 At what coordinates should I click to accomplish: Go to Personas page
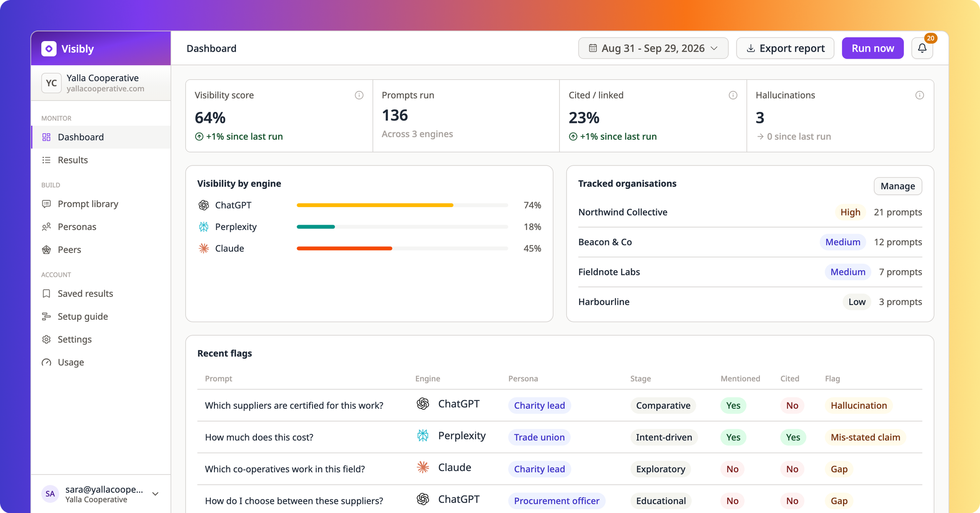coord(101,227)
